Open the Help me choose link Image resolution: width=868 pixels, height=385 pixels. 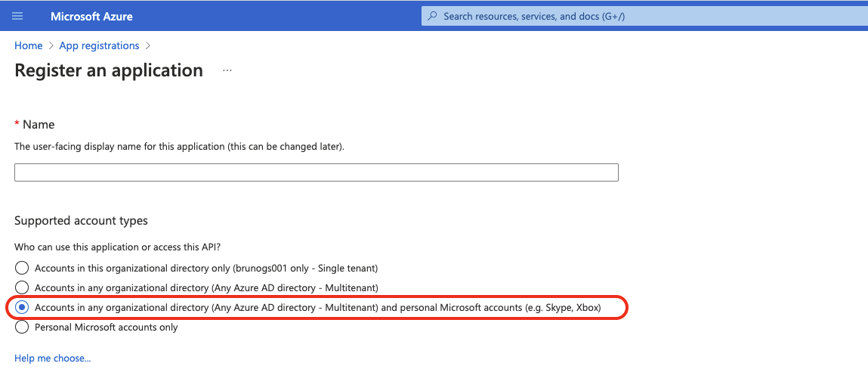point(53,359)
